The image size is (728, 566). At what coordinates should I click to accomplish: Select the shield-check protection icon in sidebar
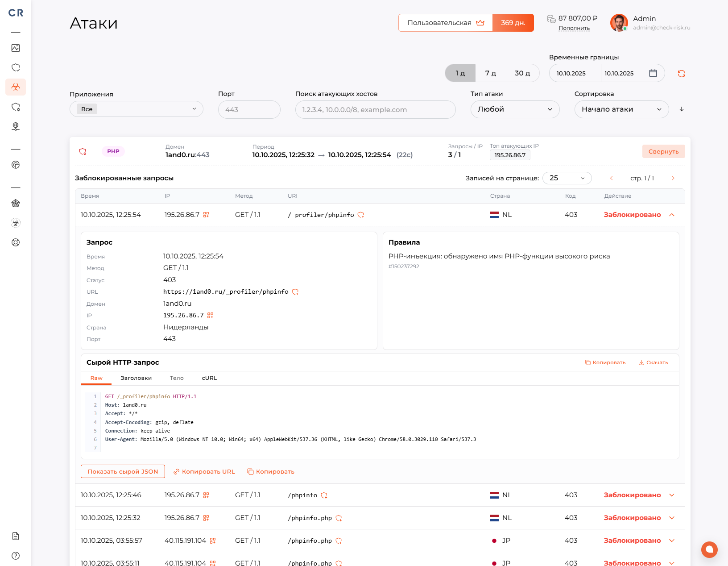(16, 67)
